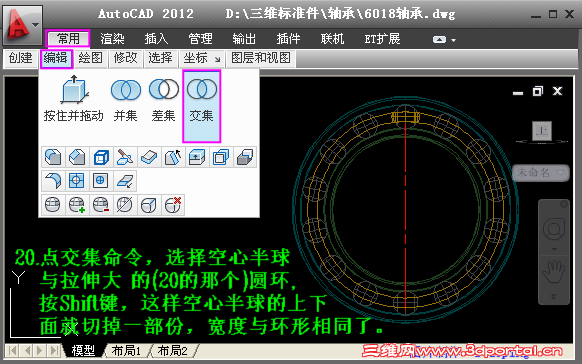
Task: Select the Intersect (交集) command
Action: pos(202,106)
